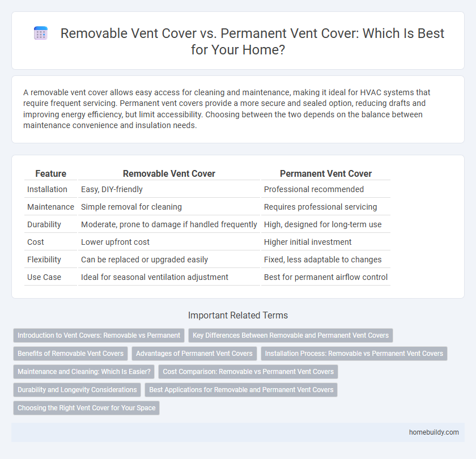Click 'Key Differences Between Removable and Permanent Vent Covers'
This screenshot has height=459, width=476.
[291, 335]
